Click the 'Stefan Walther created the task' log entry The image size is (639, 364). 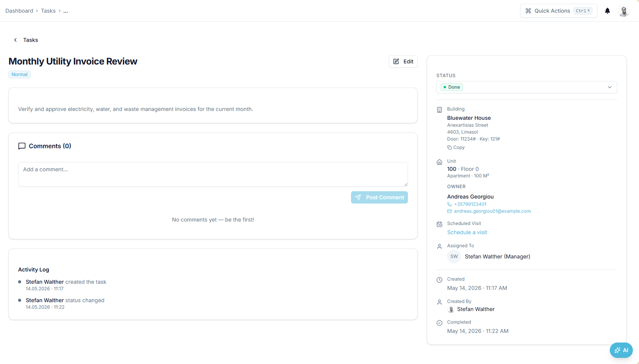66,282
